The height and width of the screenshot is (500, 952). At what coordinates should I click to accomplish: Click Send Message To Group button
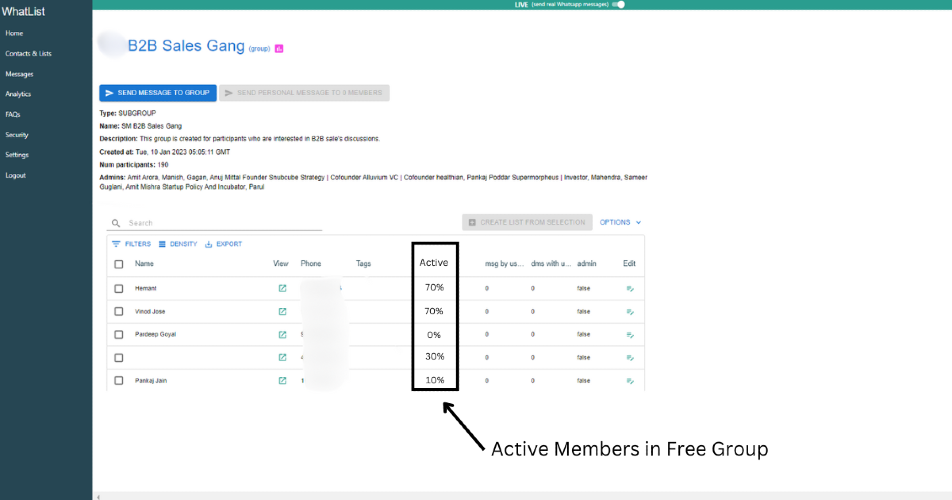coord(158,93)
